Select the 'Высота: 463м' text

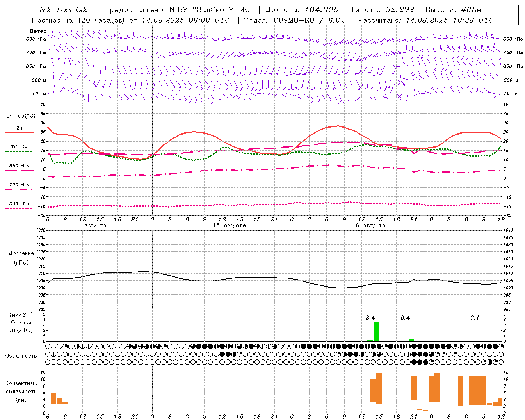click(453, 10)
